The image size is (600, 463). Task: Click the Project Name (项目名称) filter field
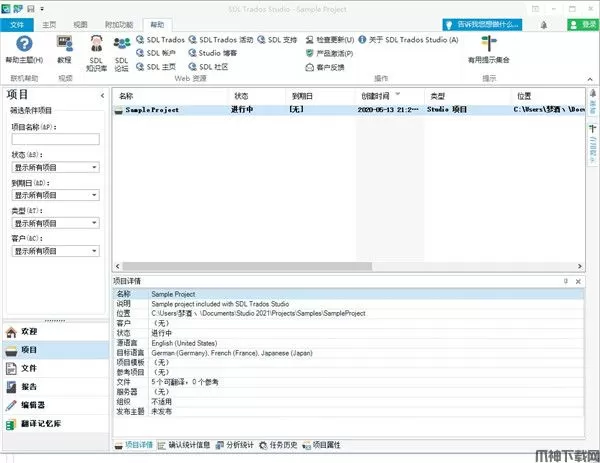point(55,139)
